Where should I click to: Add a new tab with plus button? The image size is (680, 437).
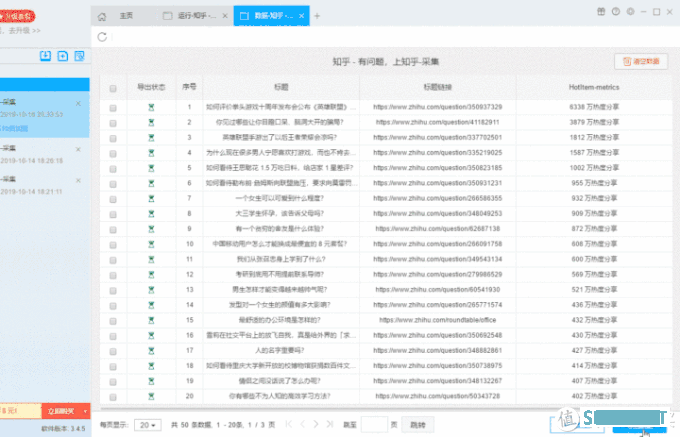pos(317,15)
